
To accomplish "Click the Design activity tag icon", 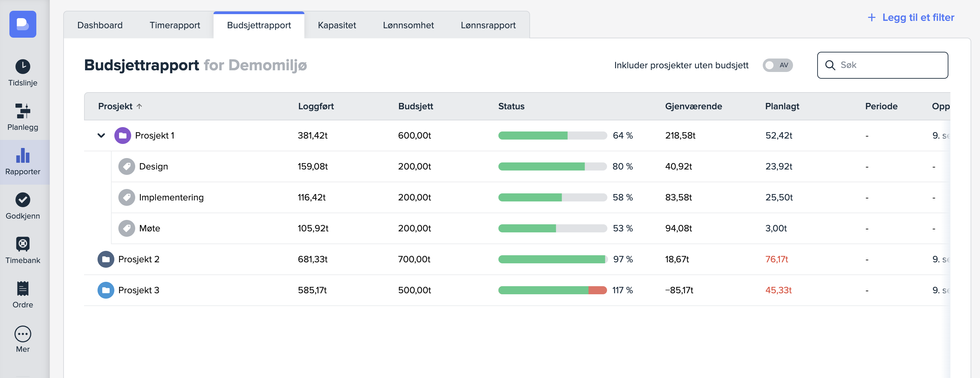I will point(127,166).
